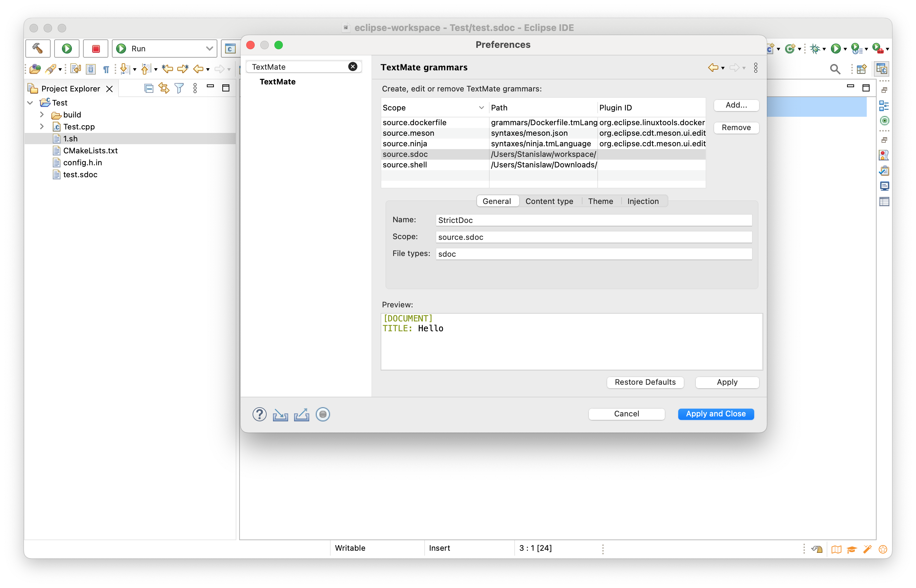
Task: Minimize the Project Explorer view
Action: coord(210,86)
